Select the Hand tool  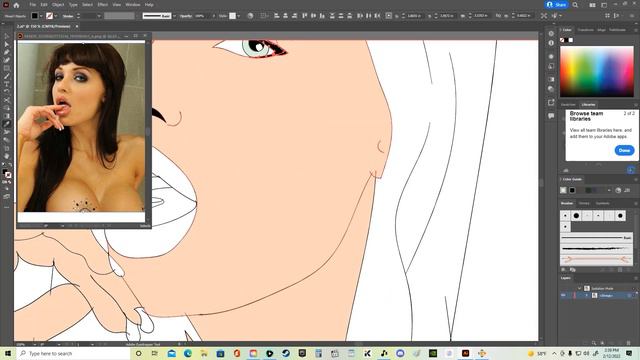point(7,156)
